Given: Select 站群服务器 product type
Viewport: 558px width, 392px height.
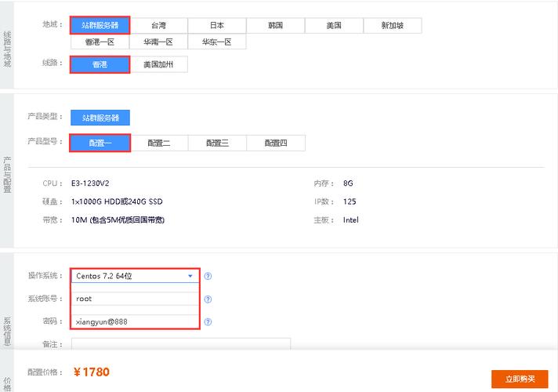Looking at the screenshot, I should pyautogui.click(x=100, y=118).
